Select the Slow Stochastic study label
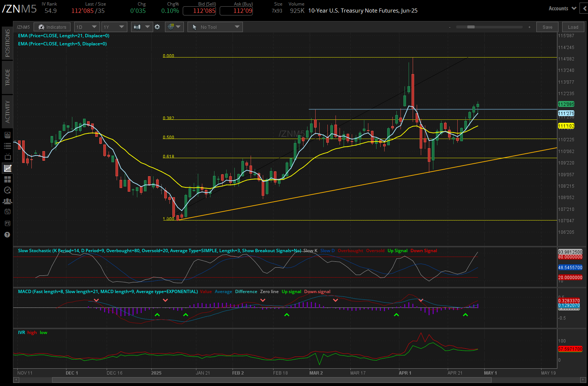The image size is (588, 386). click(159, 251)
